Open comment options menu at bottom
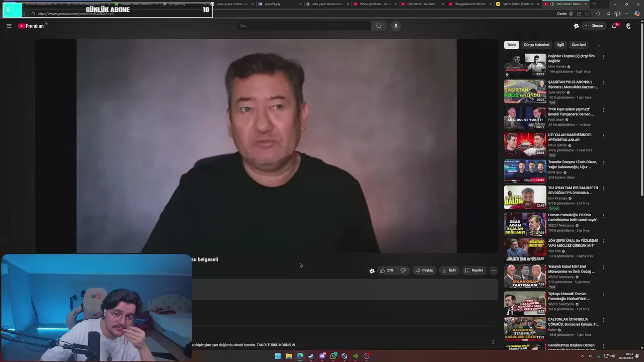Image resolution: width=644 pixels, height=362 pixels. coord(493,342)
